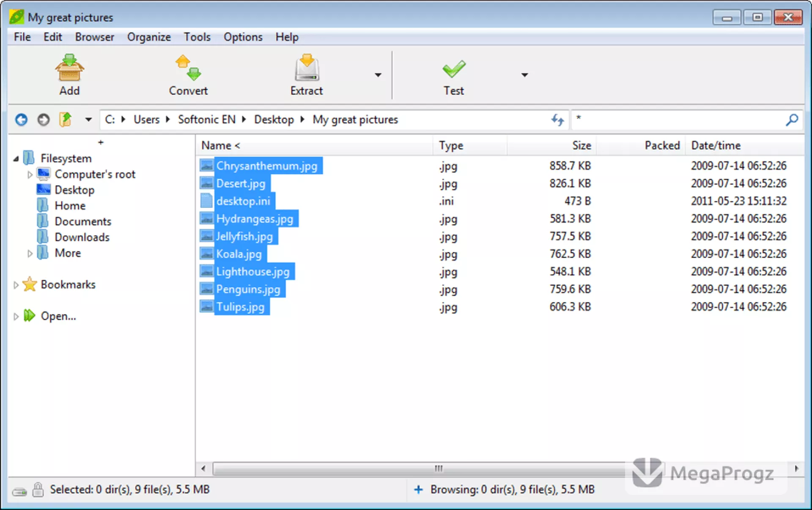Open the File menu
The image size is (812, 510).
click(22, 37)
